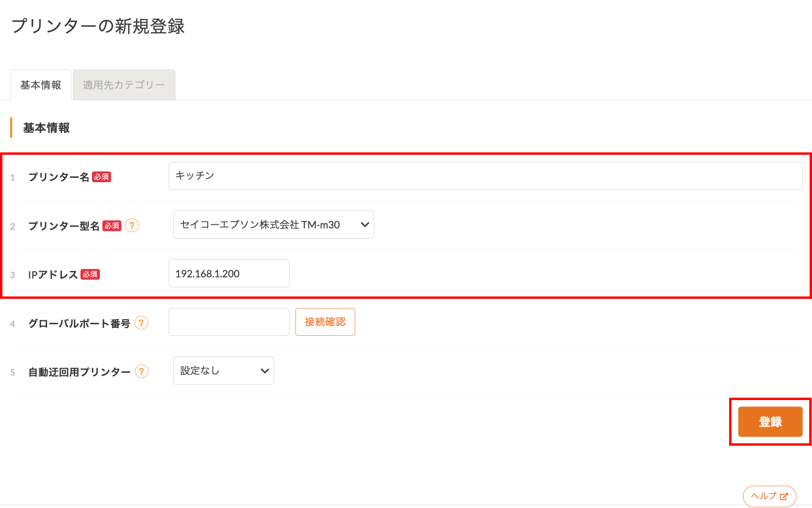Switch to the 適用先カテゴリー tab
The width and height of the screenshot is (812, 508).
124,85
